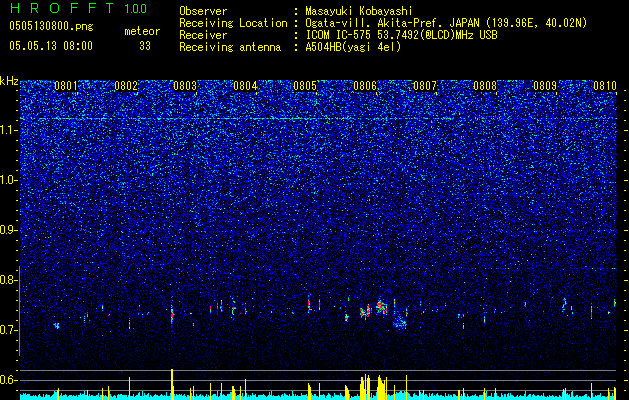The height and width of the screenshot is (400, 629).
Task: Select the file name 0505130800.png
Action: 51,27
